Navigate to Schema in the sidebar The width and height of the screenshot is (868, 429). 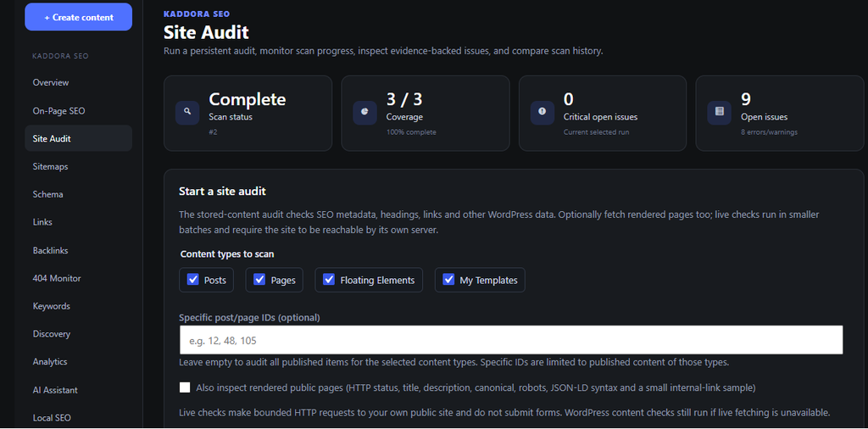79,194
